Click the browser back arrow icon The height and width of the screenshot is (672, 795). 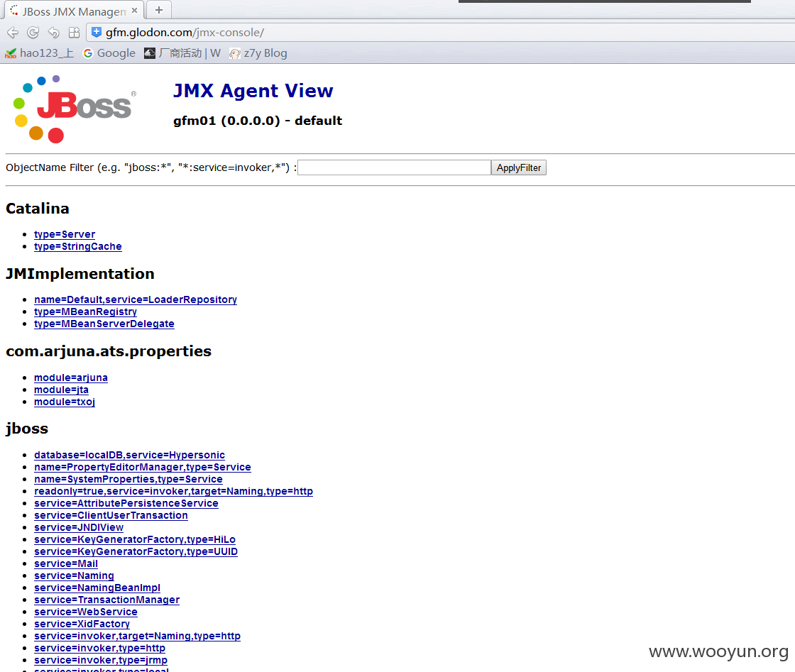click(x=13, y=33)
